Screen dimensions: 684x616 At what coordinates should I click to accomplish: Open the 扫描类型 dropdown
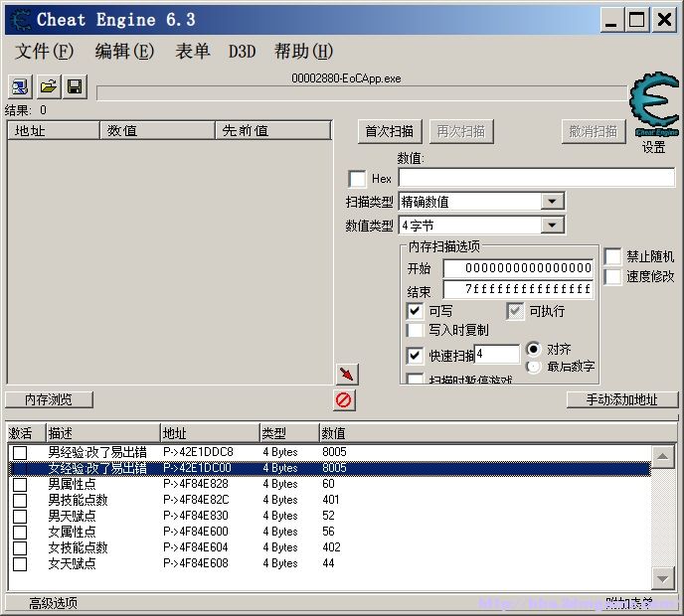(x=552, y=202)
